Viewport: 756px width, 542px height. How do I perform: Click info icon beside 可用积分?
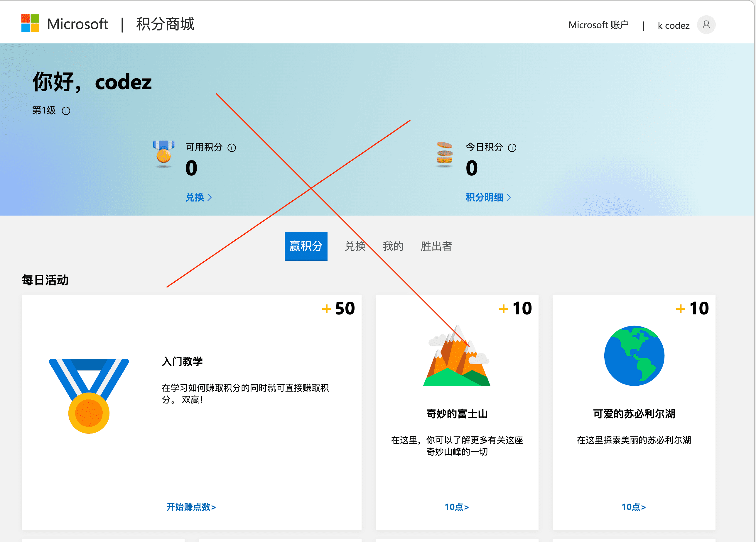[232, 148]
